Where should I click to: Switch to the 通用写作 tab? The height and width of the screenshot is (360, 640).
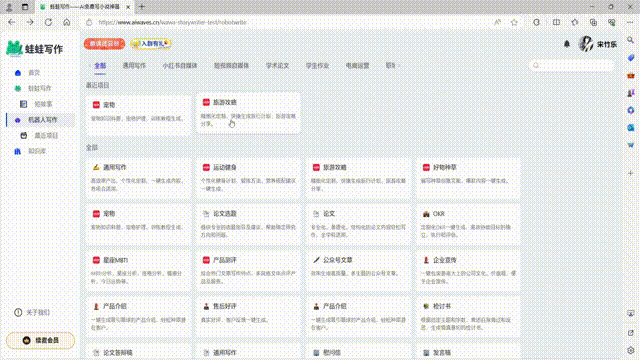point(134,66)
